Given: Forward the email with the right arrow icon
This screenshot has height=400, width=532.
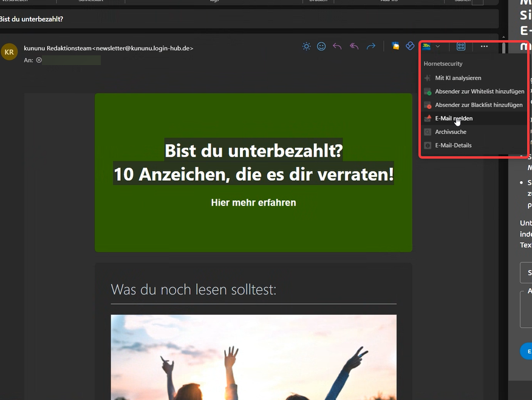Looking at the screenshot, I should pos(371,46).
